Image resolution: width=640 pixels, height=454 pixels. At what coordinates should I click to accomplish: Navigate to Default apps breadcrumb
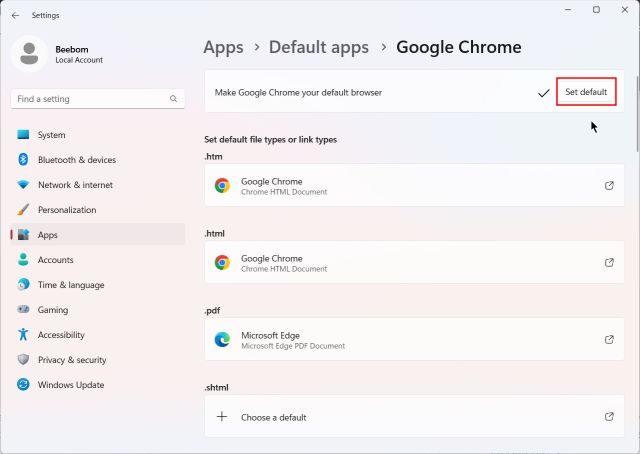(x=318, y=47)
